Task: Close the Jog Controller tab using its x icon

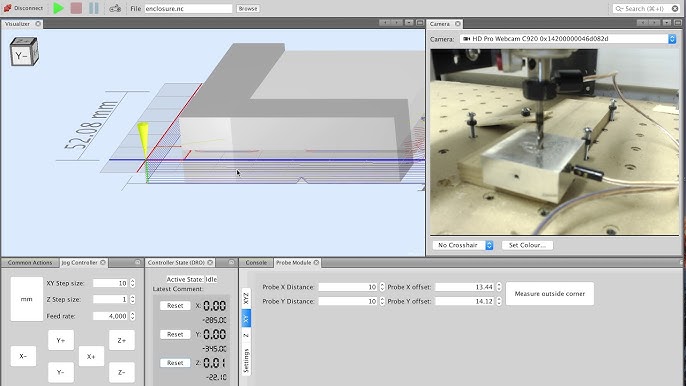Action: (x=103, y=263)
